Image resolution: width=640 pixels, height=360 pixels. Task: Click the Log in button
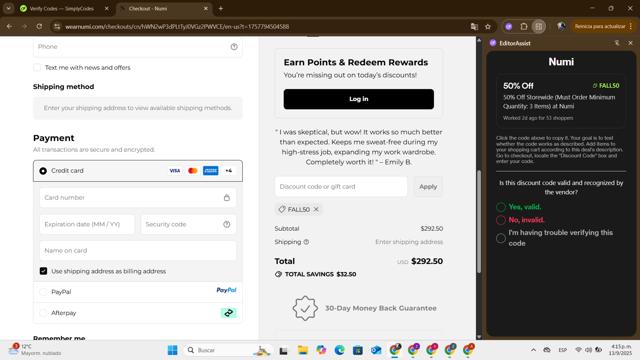tap(358, 99)
